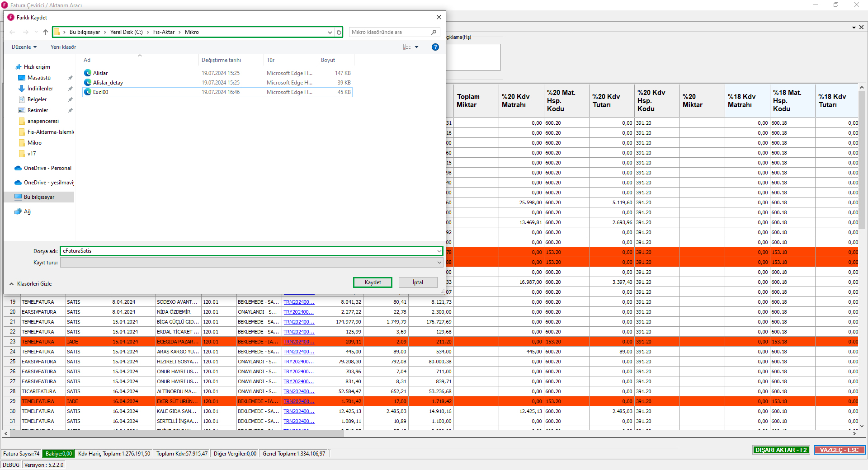
Task: Click the İptal button
Action: (418, 282)
